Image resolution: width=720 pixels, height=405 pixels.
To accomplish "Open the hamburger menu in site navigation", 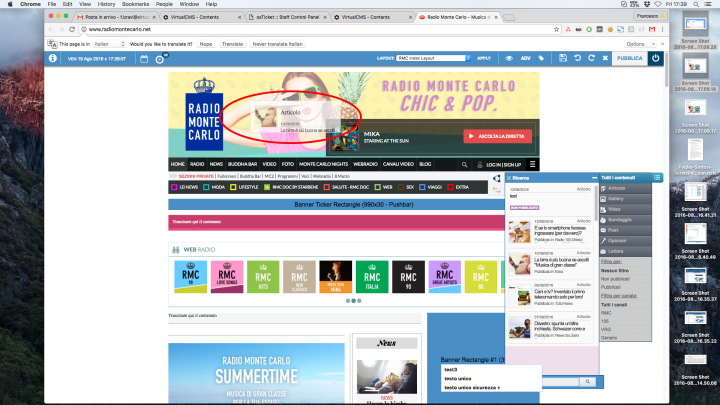I will [x=534, y=163].
